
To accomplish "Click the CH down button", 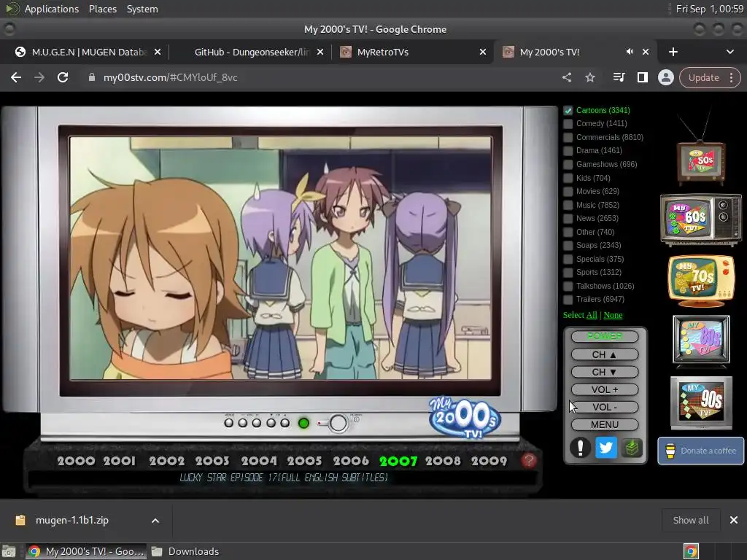I will pos(605,372).
